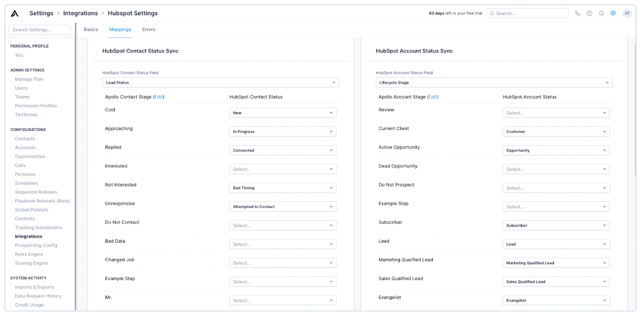
Task: Open the Cold status dropdown showing New
Action: [283, 113]
